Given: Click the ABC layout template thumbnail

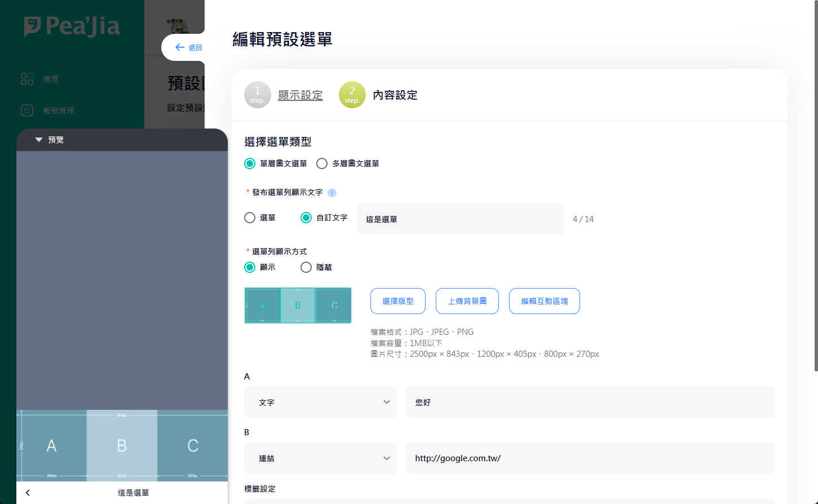Looking at the screenshot, I should coord(298,305).
